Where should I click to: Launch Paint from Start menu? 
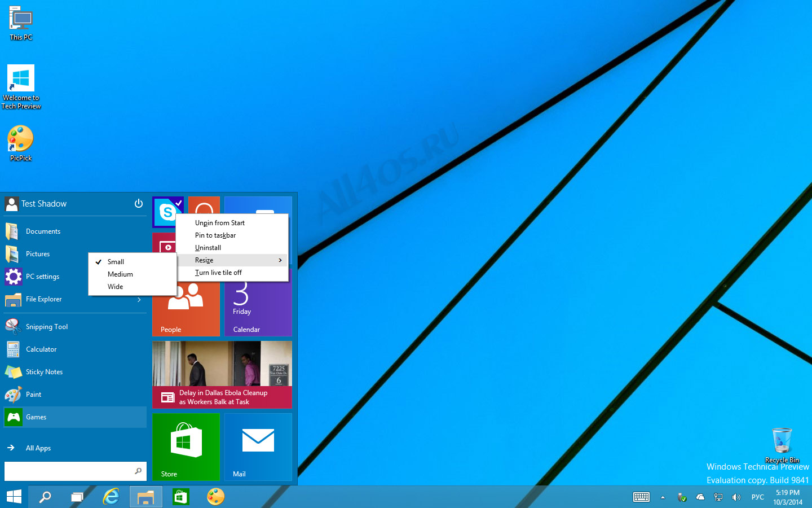[x=75, y=395]
